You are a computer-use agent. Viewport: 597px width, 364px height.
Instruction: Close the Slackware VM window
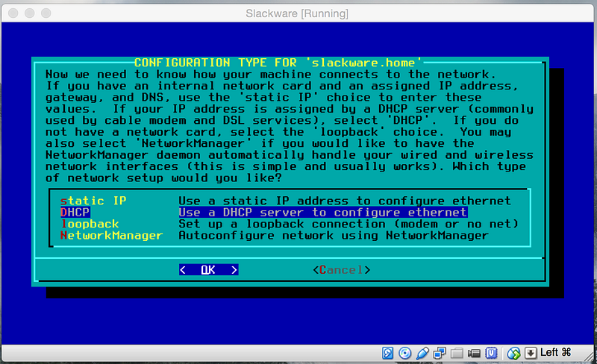point(13,13)
